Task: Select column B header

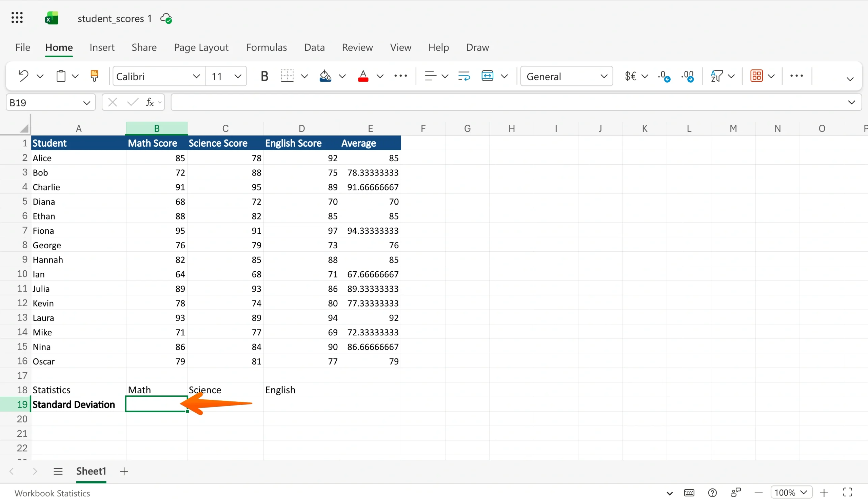Action: (x=157, y=128)
